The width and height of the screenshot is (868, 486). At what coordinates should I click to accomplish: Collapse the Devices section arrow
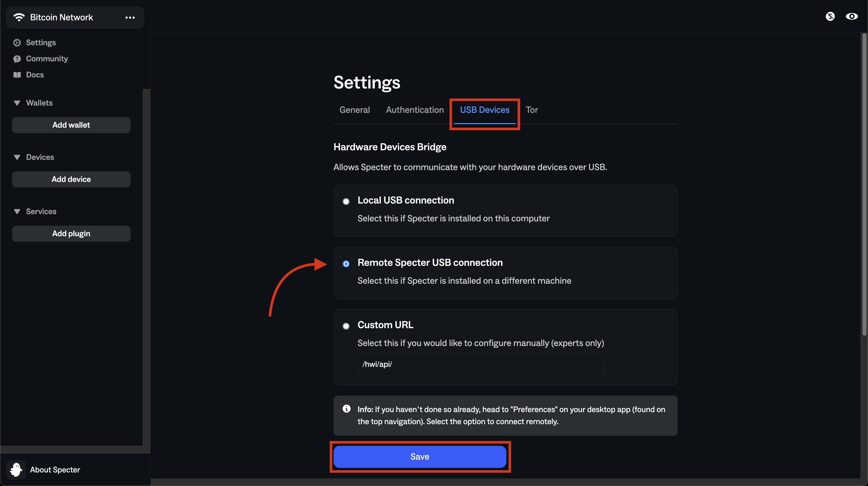[x=17, y=157]
